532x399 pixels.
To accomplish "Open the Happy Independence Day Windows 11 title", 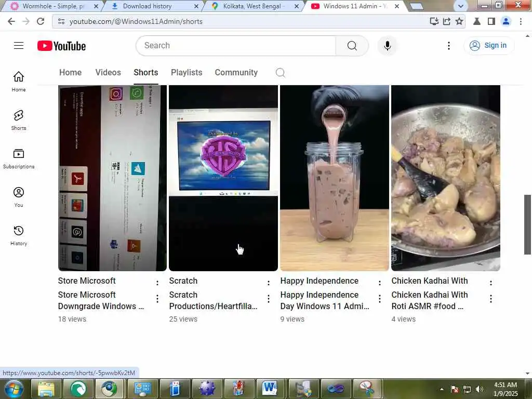I will coord(325,300).
